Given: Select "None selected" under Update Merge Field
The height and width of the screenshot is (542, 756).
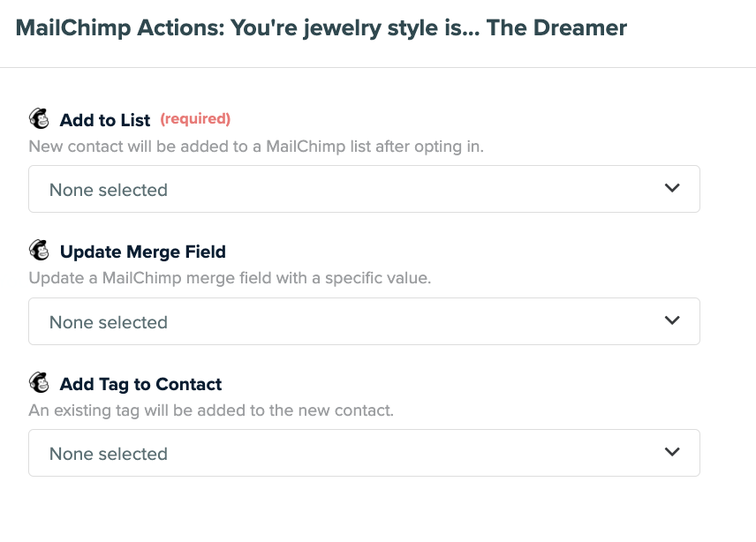Looking at the screenshot, I should (x=108, y=321).
